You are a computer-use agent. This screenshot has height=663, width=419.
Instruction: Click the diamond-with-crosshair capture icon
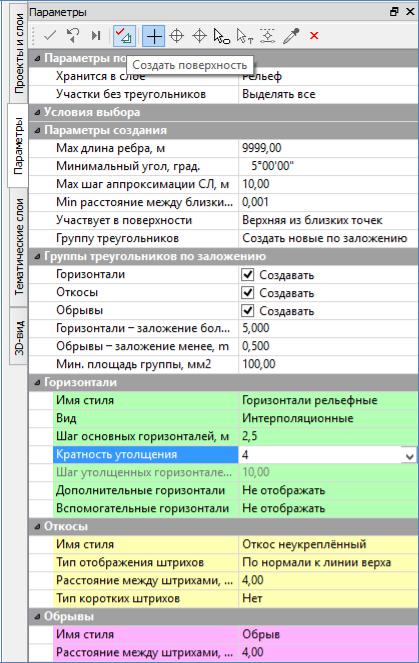(199, 36)
